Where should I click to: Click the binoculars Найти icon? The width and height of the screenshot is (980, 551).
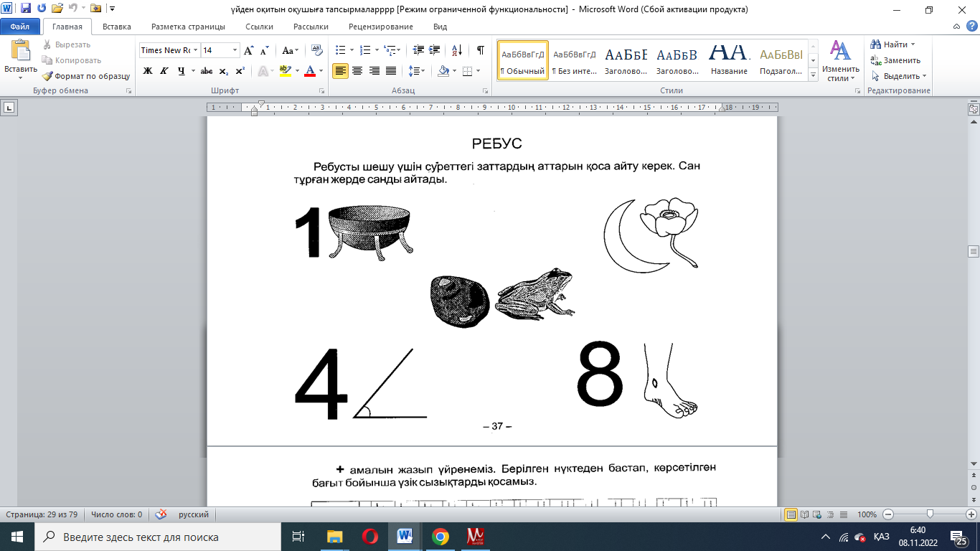point(875,44)
